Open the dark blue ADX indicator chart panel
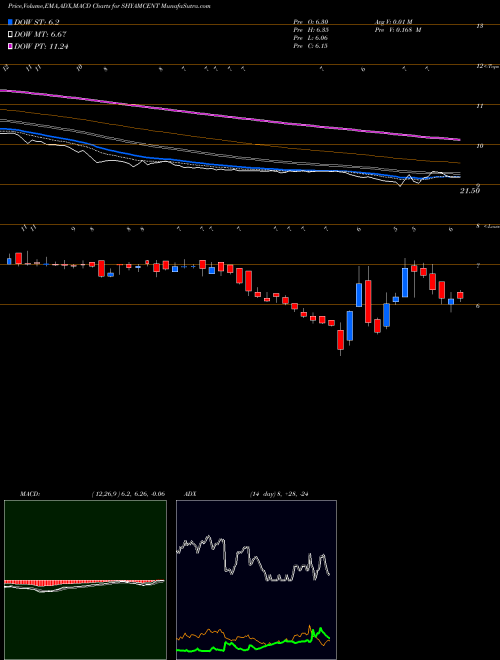This screenshot has height=660, width=500. 256,580
